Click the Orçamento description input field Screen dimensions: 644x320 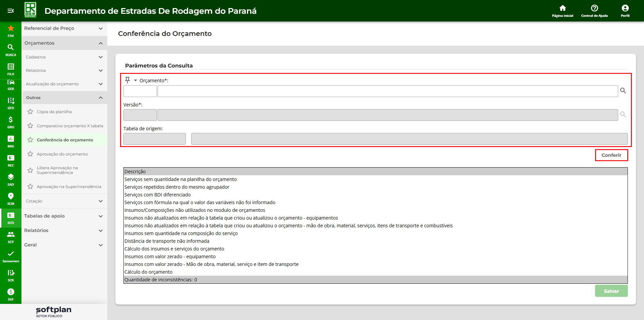click(387, 91)
